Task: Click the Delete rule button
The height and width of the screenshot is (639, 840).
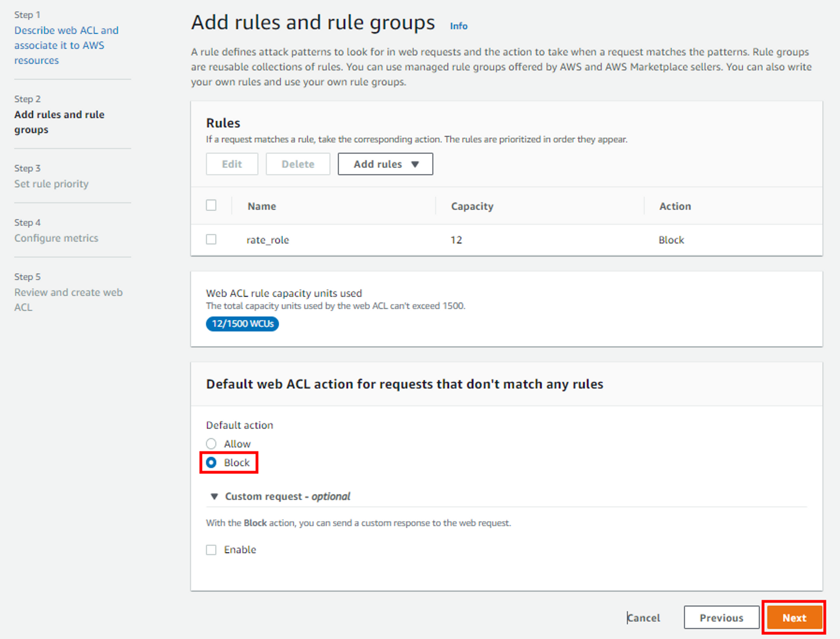Action: pyautogui.click(x=298, y=164)
